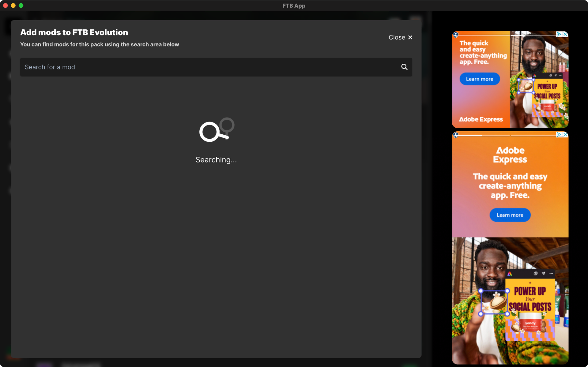Click Adobe Express logo in top ad
This screenshot has height=367, width=588.
click(x=481, y=119)
